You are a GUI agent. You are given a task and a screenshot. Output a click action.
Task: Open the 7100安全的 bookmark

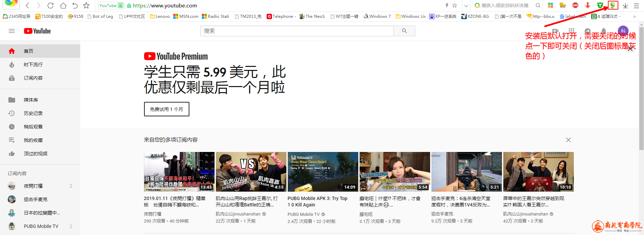[x=49, y=16]
